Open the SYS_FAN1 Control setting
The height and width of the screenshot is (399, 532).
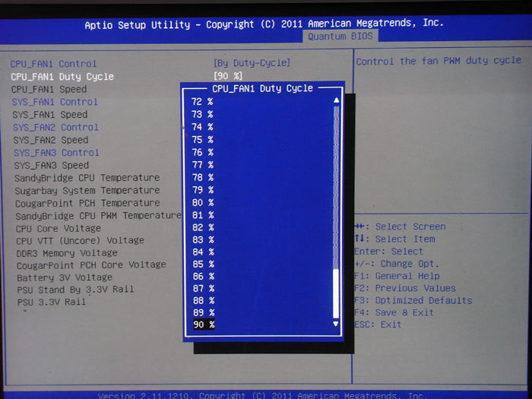click(55, 102)
